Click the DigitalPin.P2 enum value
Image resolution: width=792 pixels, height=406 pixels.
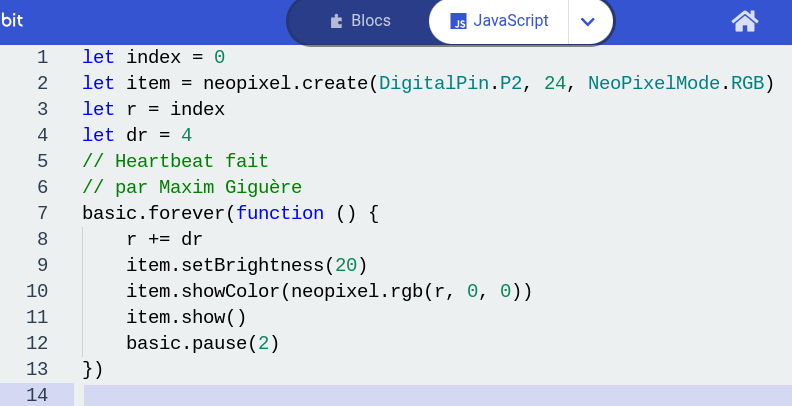[x=450, y=83]
